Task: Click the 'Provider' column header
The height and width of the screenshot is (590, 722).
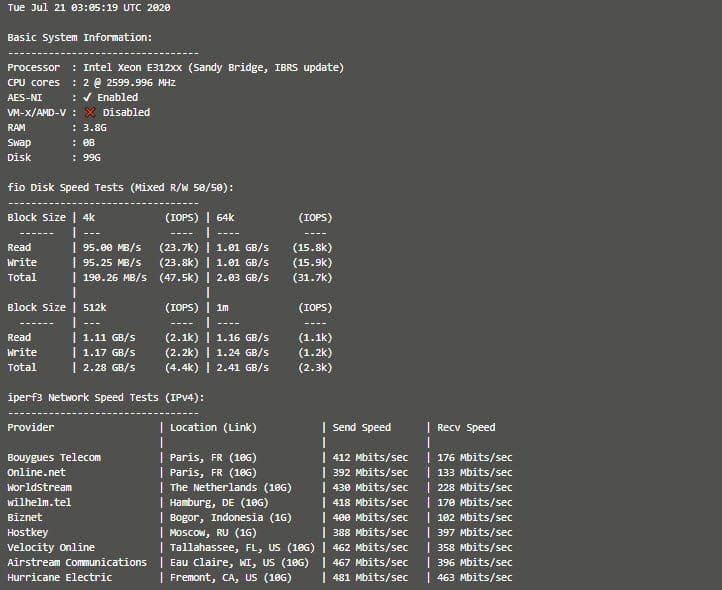Action: point(31,427)
